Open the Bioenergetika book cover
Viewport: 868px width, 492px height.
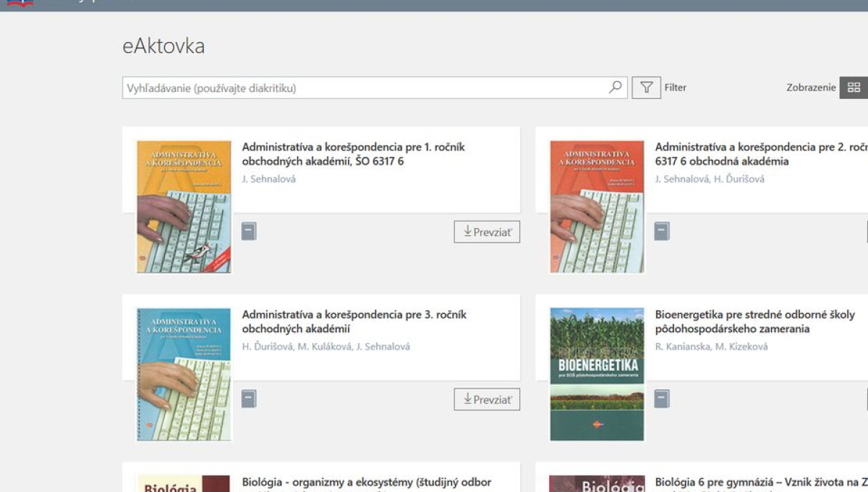point(597,375)
